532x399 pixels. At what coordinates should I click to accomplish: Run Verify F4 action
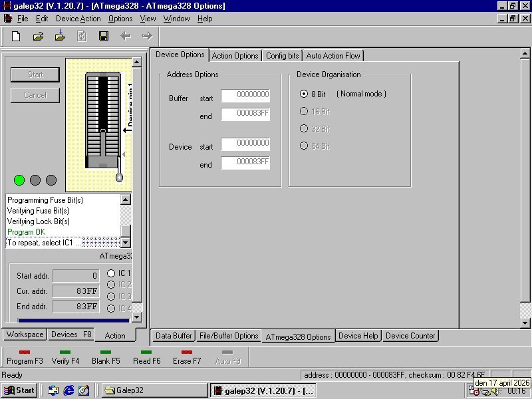pos(65,357)
